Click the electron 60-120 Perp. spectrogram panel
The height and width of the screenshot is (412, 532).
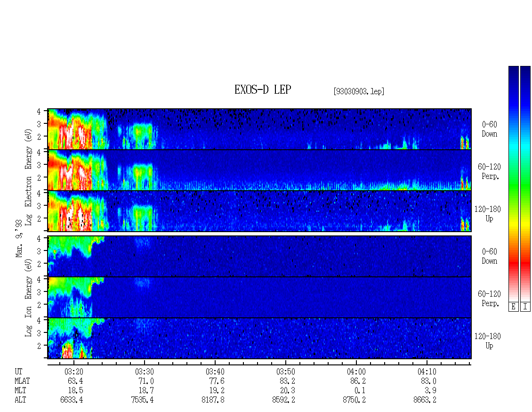259,170
